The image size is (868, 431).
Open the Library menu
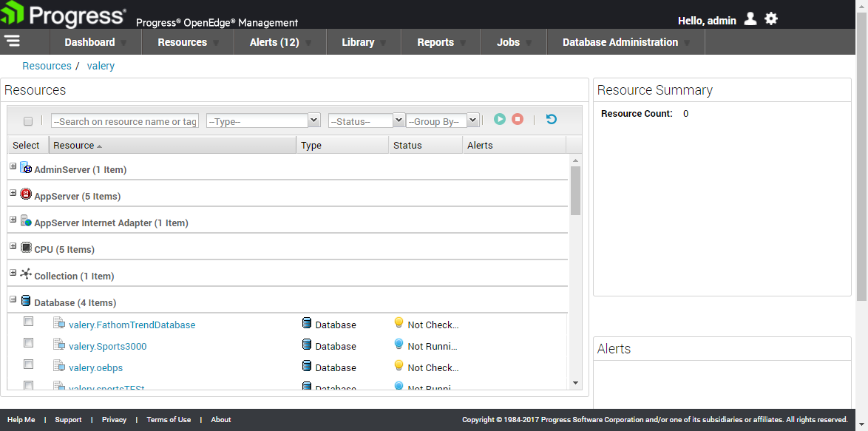tap(364, 42)
